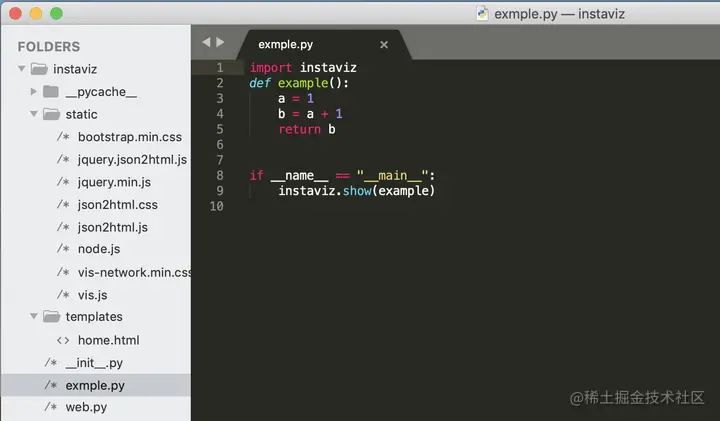720x421 pixels.
Task: Close the exmple.py tab
Action: (x=384, y=45)
